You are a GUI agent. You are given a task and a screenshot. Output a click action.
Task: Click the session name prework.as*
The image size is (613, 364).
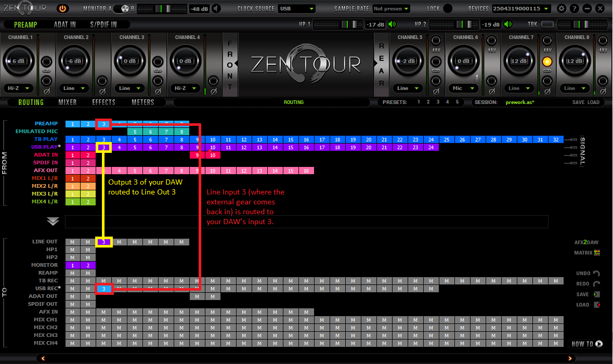click(519, 102)
